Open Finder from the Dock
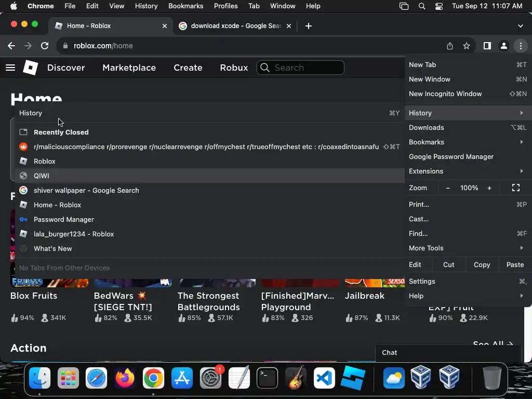Image resolution: width=532 pixels, height=399 pixels. [x=39, y=378]
